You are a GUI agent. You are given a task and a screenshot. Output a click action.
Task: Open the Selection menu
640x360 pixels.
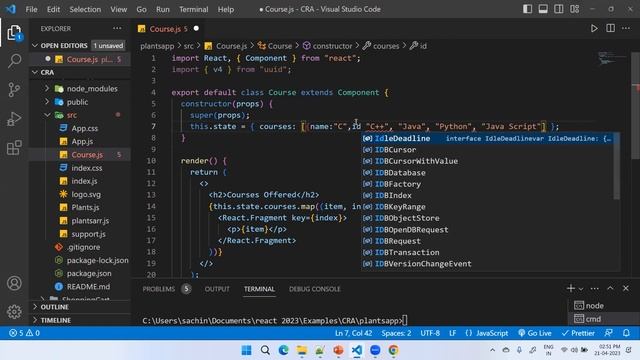pos(85,9)
